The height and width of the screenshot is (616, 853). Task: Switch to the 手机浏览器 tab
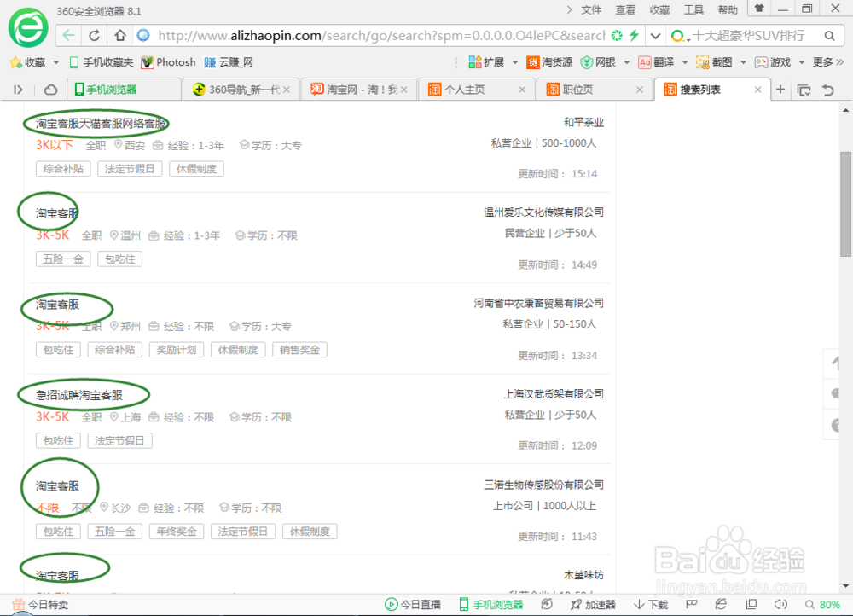coord(124,90)
